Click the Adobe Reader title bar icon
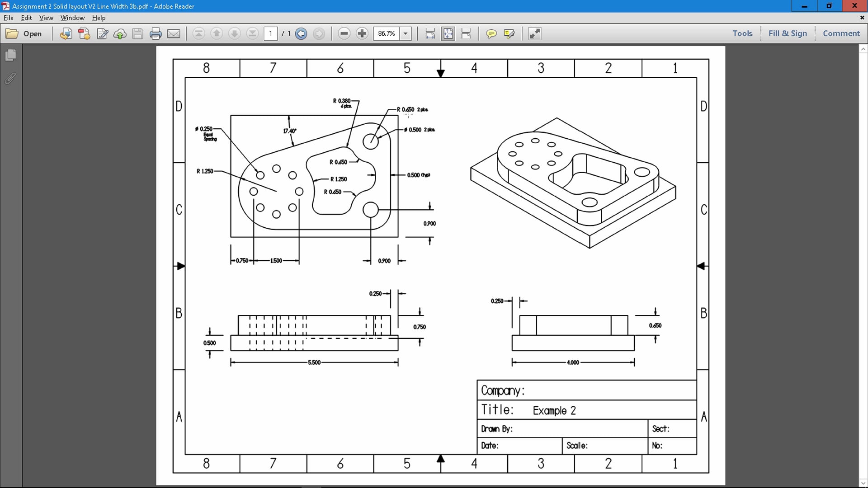868x488 pixels. click(x=5, y=6)
